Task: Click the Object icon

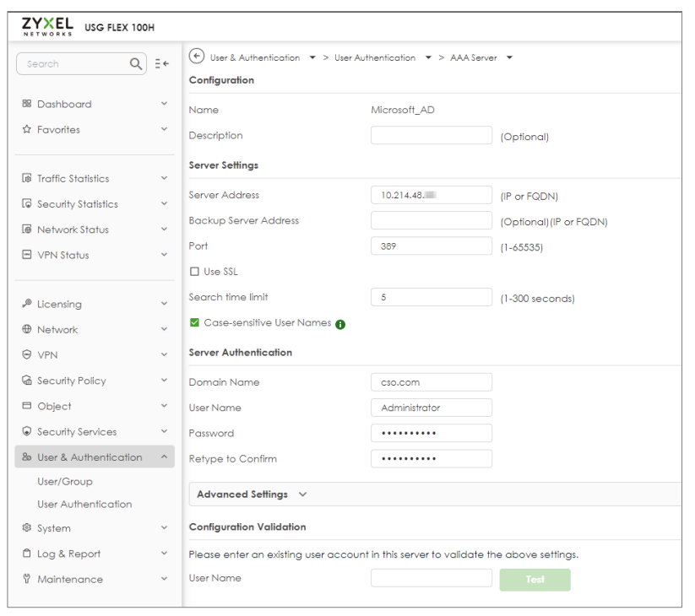Action: 26,406
